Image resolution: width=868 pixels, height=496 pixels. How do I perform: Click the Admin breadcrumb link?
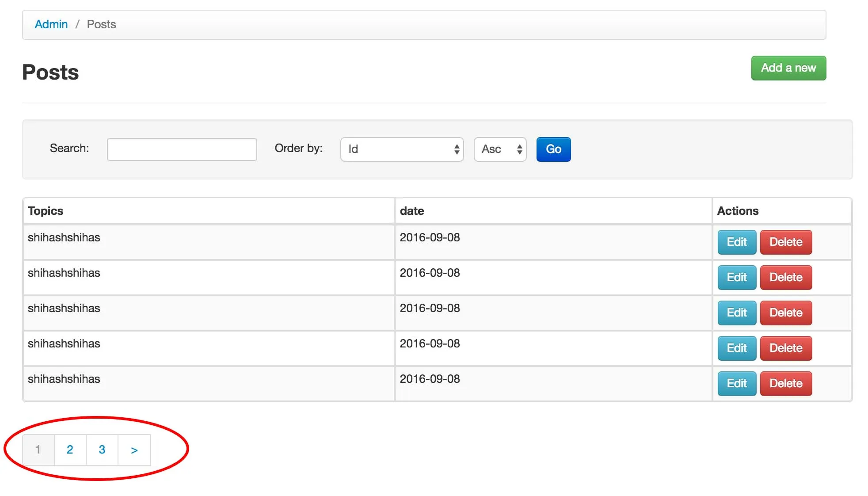51,24
